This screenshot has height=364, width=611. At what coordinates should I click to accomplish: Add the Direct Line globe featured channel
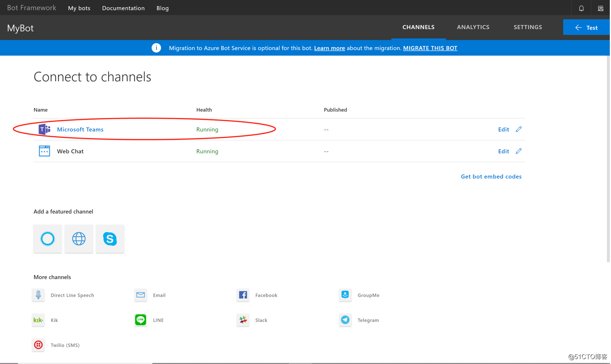point(79,239)
